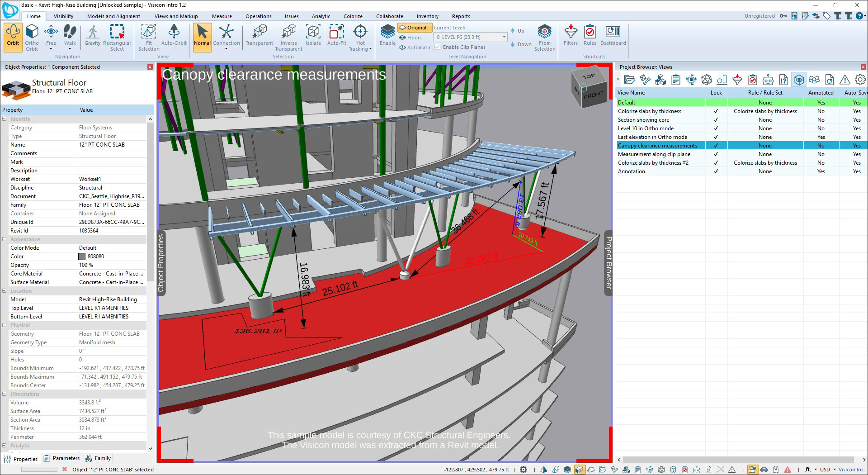This screenshot has height=475, width=868.
Task: Collapse the Dimensions property group
Action: coord(5,394)
